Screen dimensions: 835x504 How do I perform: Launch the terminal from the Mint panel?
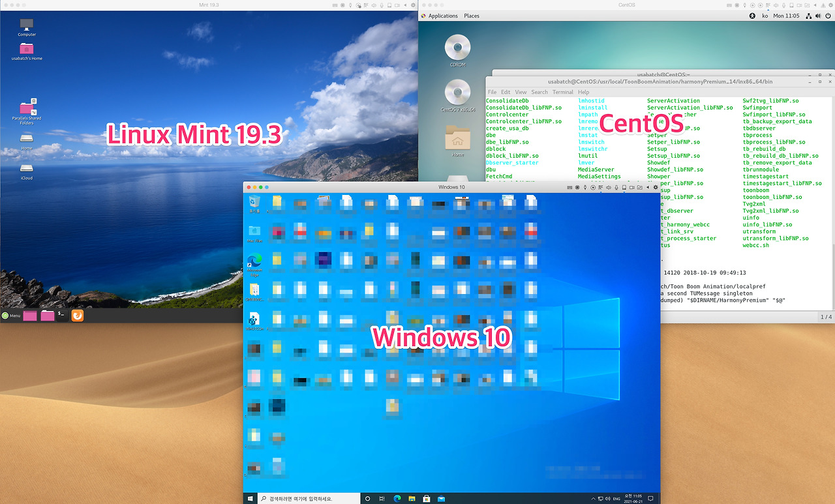[63, 316]
